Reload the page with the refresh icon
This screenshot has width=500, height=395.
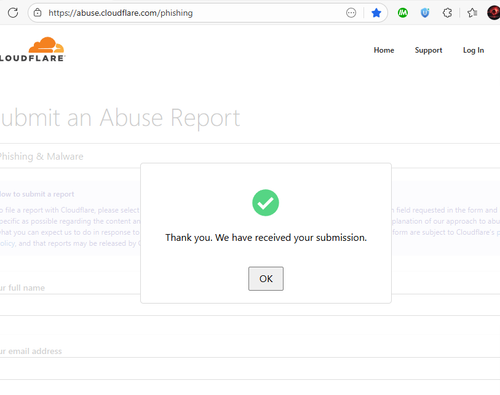click(x=13, y=13)
